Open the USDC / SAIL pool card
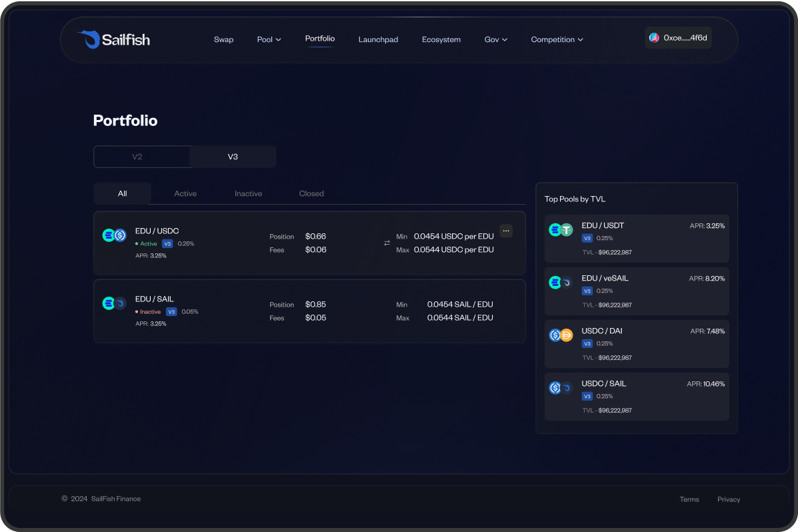The width and height of the screenshot is (798, 532). click(636, 397)
